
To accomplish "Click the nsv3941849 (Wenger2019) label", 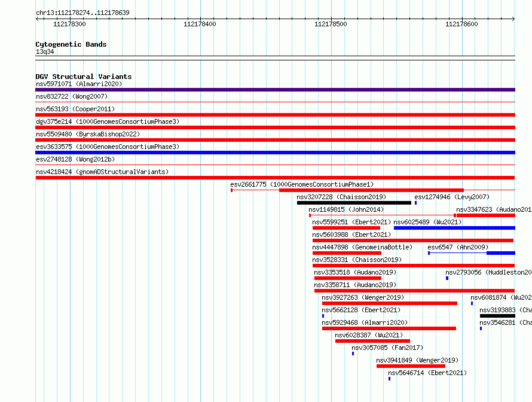I will [x=417, y=360].
